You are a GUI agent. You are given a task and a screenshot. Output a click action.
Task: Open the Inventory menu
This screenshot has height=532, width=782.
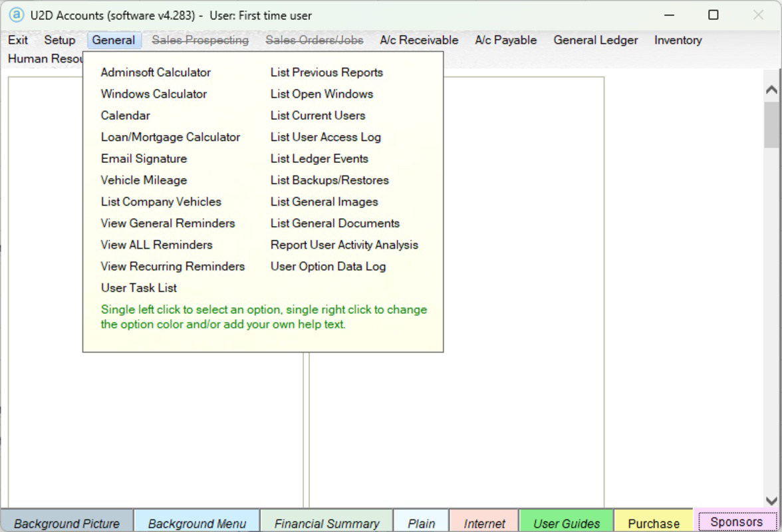(678, 40)
